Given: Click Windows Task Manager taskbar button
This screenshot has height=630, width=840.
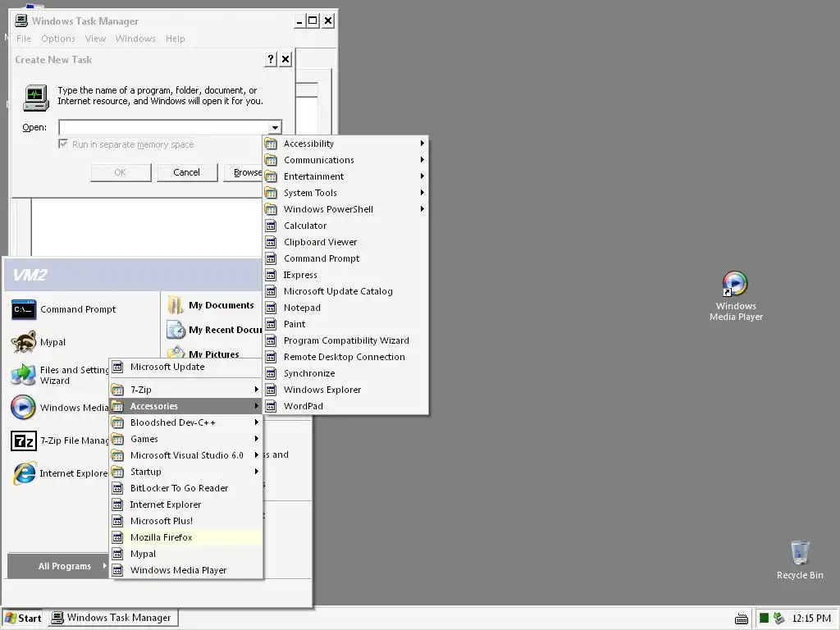Looking at the screenshot, I should [x=113, y=619].
